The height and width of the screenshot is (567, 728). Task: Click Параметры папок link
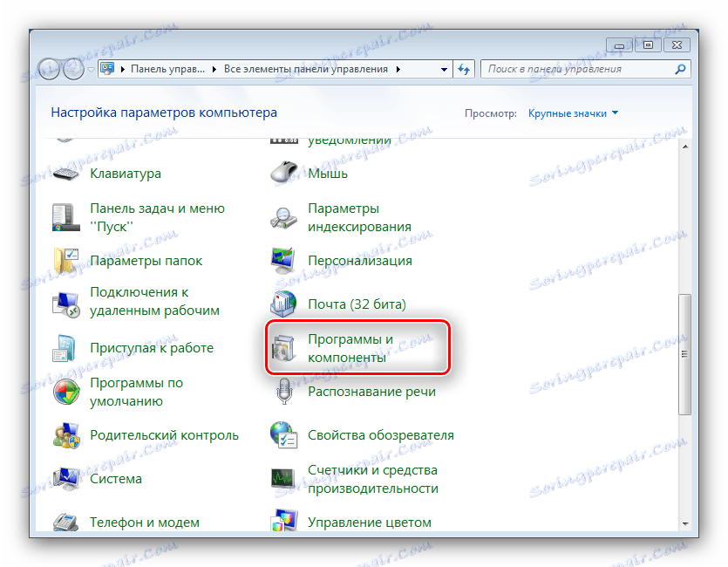[146, 260]
